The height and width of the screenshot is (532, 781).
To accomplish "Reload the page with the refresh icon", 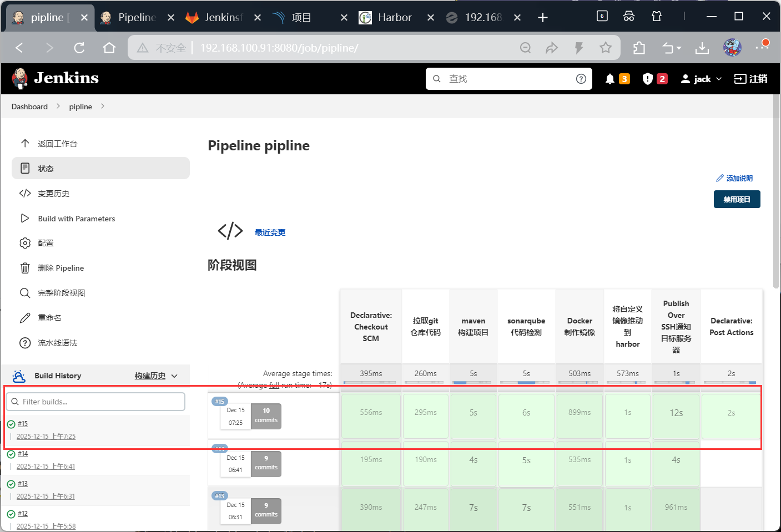I will pos(79,48).
